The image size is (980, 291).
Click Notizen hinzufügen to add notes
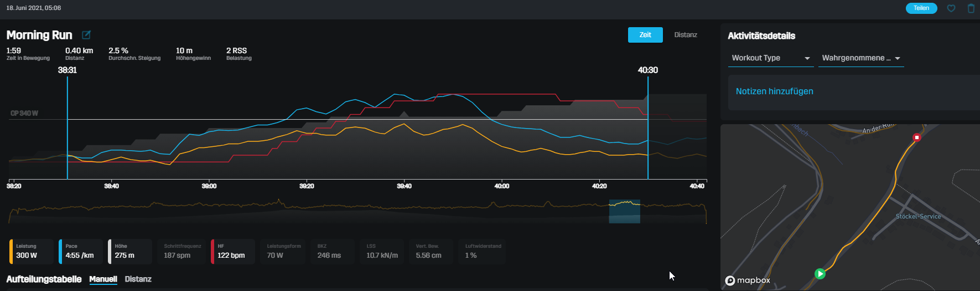[x=774, y=91]
